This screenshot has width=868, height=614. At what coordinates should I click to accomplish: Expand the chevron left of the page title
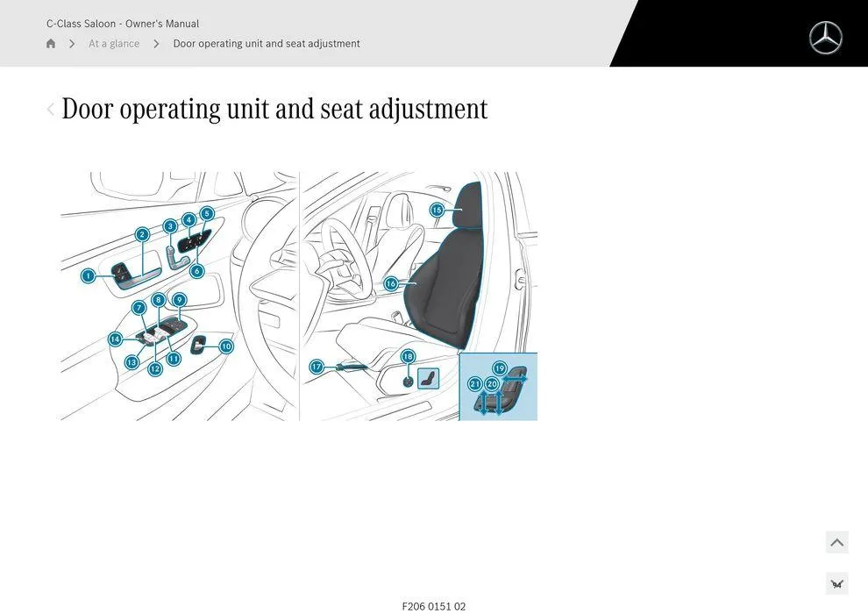click(x=48, y=106)
